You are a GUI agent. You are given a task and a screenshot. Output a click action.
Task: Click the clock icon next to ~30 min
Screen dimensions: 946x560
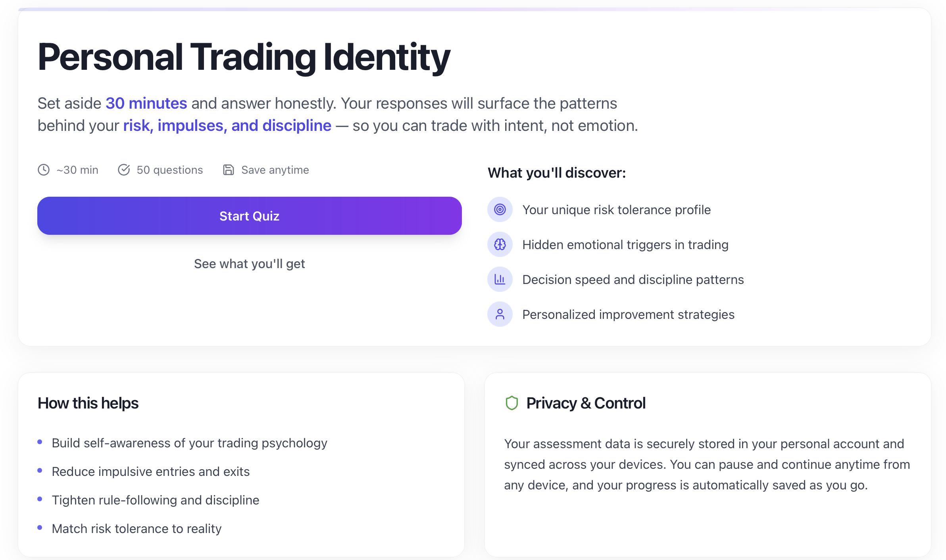(x=44, y=170)
